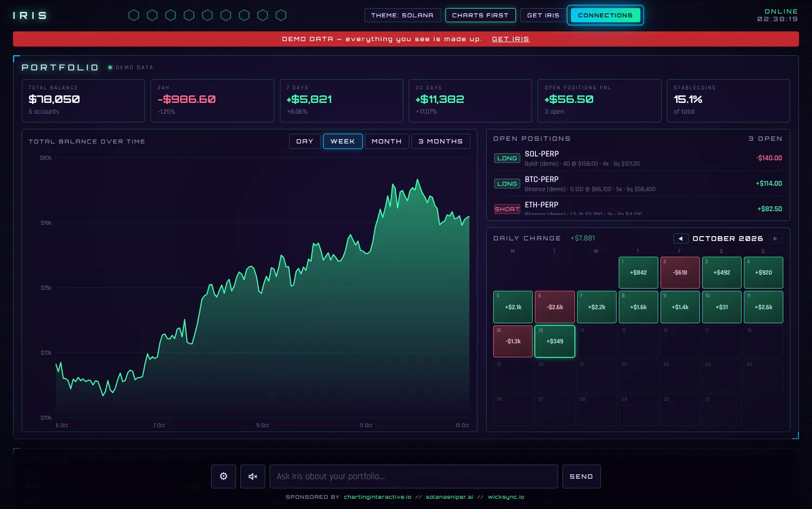Click the Total Balance $78,050 card
The width and height of the screenshot is (812, 509).
tap(83, 101)
